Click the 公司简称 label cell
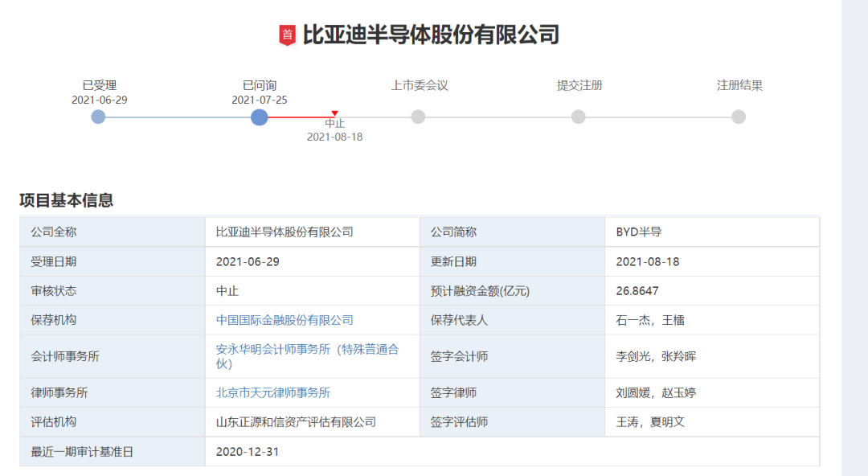 point(512,232)
